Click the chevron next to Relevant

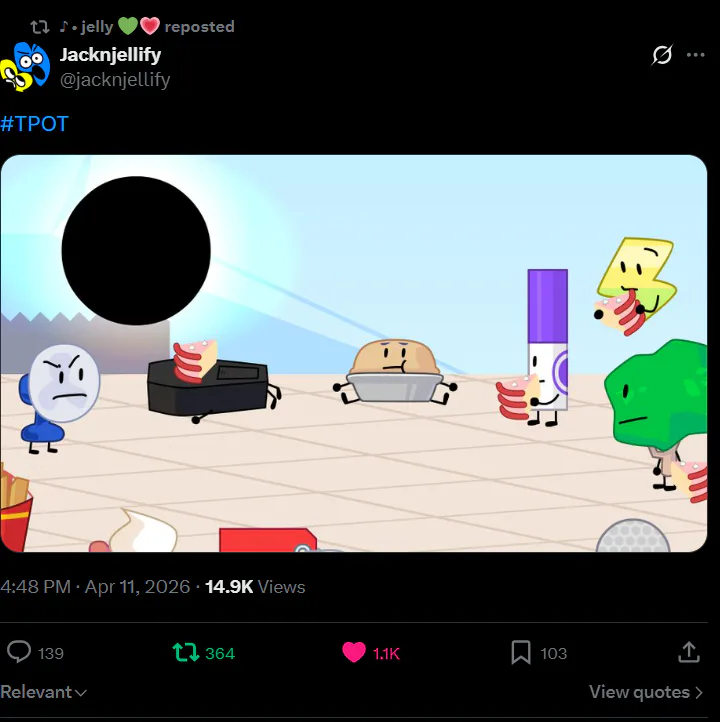pyautogui.click(x=81, y=693)
